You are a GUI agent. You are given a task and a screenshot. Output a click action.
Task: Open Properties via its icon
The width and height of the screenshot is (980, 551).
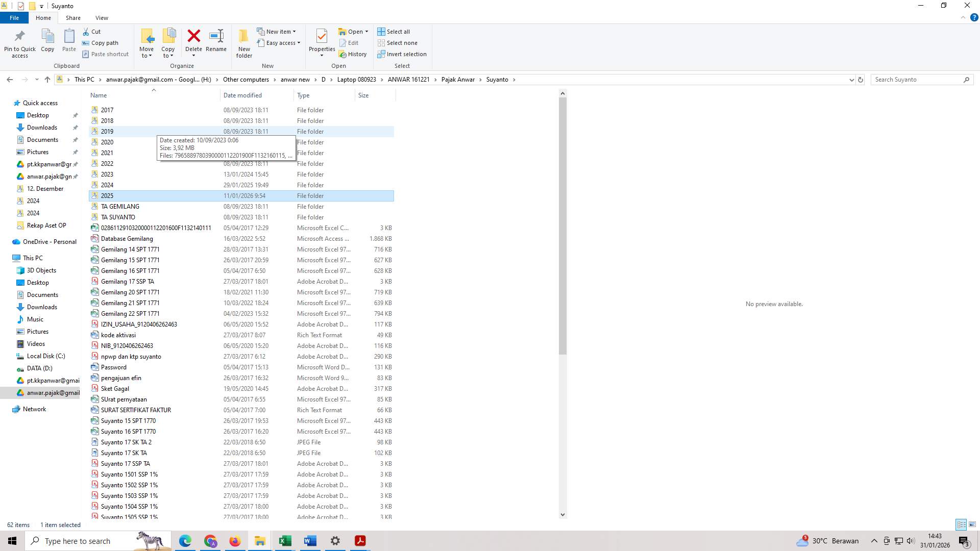tap(322, 41)
